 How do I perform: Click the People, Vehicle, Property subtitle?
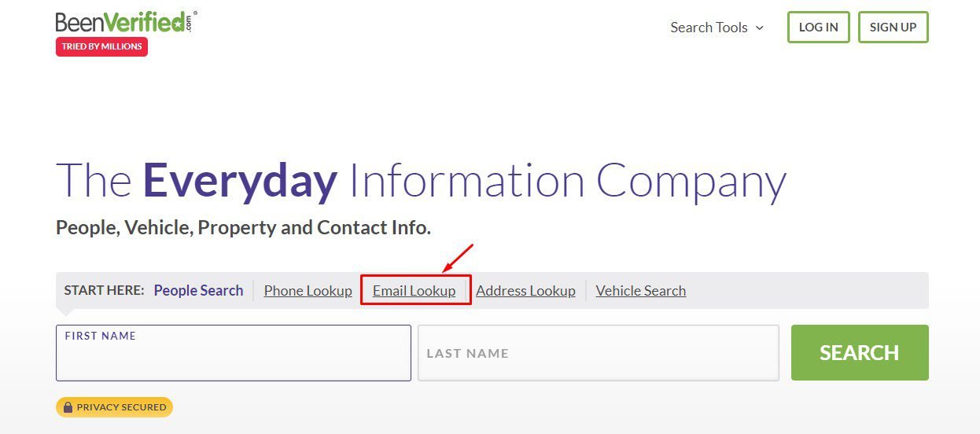[x=243, y=228]
